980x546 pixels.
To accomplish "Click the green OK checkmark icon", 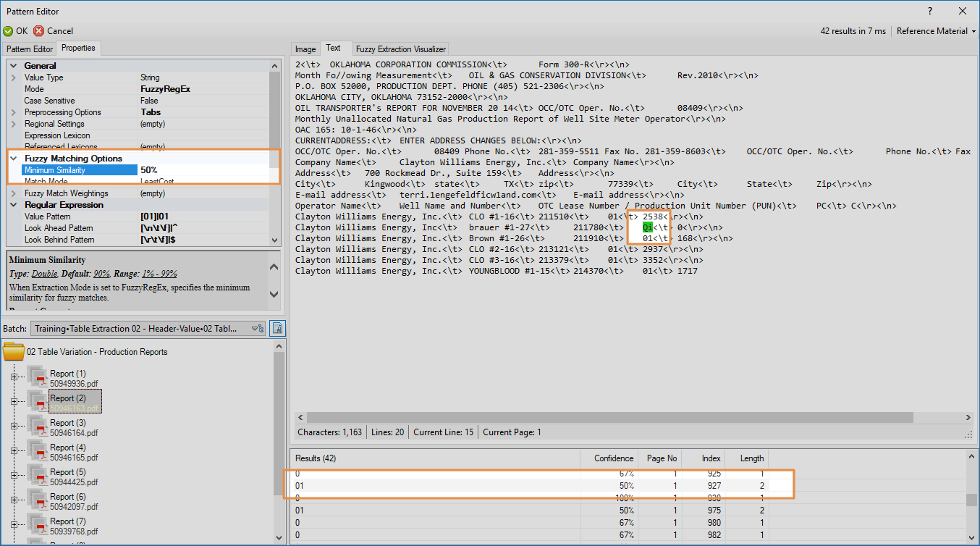I will tap(8, 31).
